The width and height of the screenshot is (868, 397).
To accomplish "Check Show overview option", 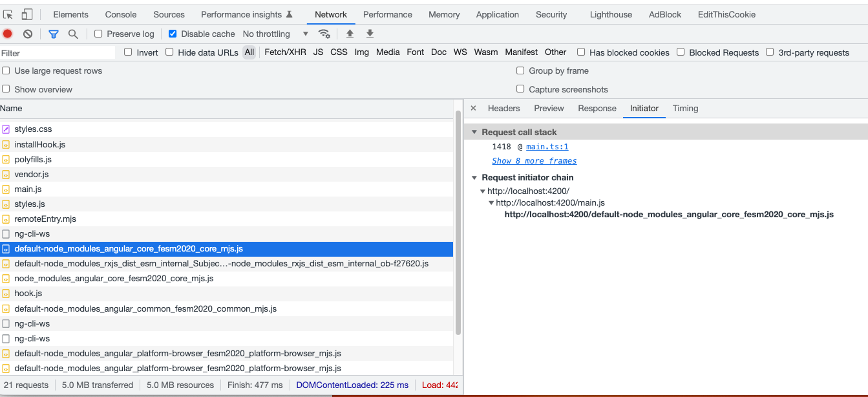I will [6, 89].
